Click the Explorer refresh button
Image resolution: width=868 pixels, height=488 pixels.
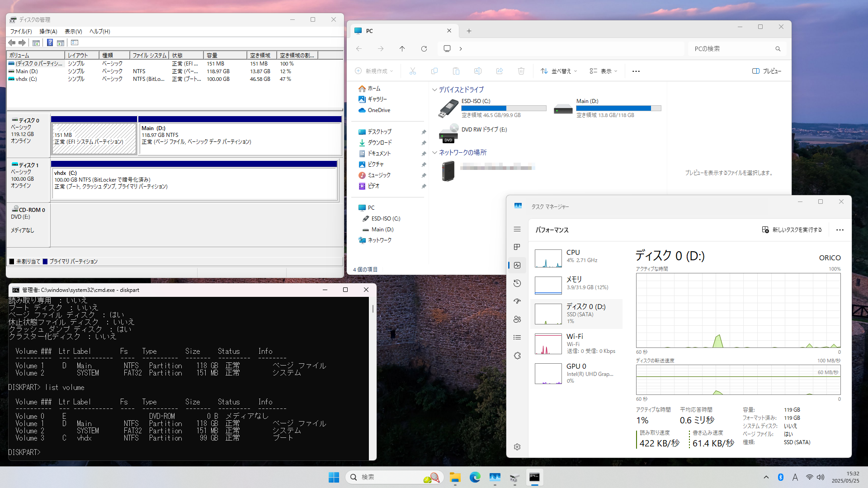click(424, 49)
